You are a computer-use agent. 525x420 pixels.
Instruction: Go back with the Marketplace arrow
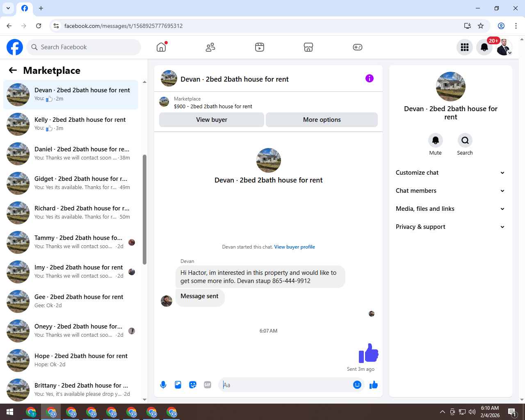click(x=13, y=71)
